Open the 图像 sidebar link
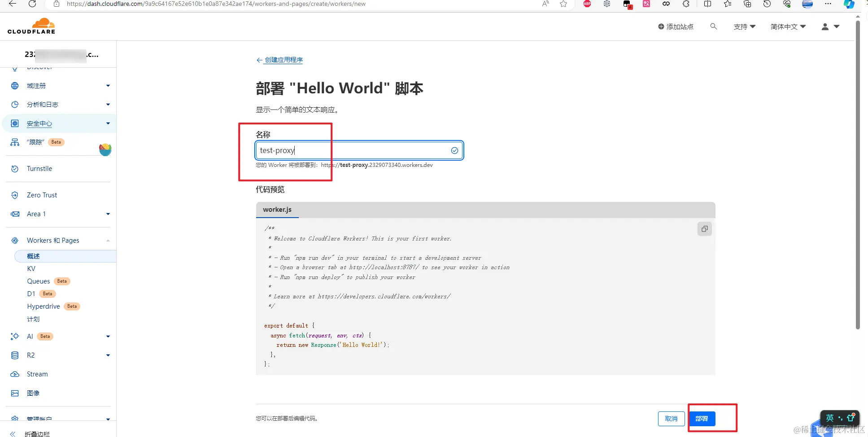Image resolution: width=868 pixels, height=437 pixels. coord(33,393)
